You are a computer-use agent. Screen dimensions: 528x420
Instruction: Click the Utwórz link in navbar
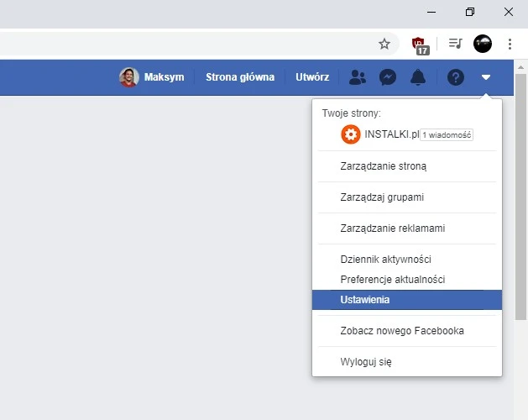pos(312,77)
